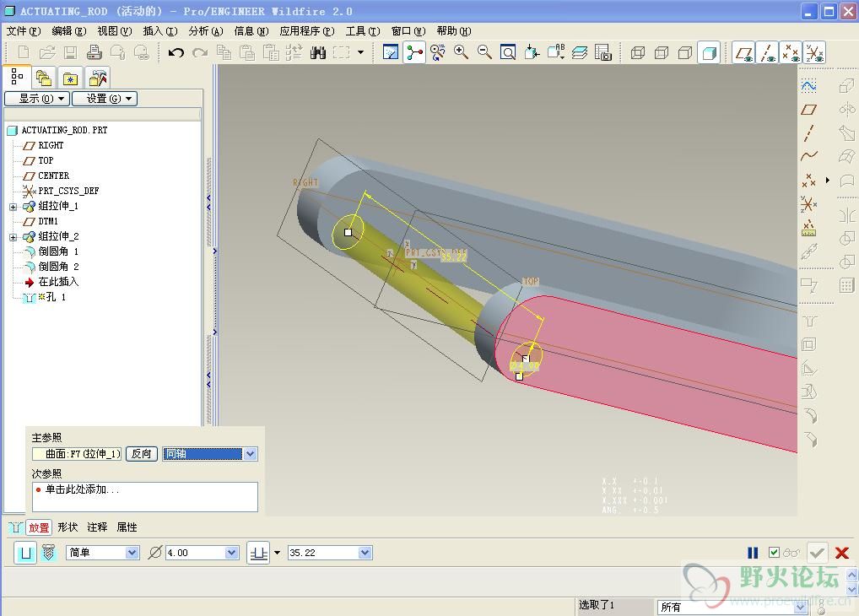The width and height of the screenshot is (859, 616).
Task: Switch to the 注释 dashboard tab
Action: (97, 527)
